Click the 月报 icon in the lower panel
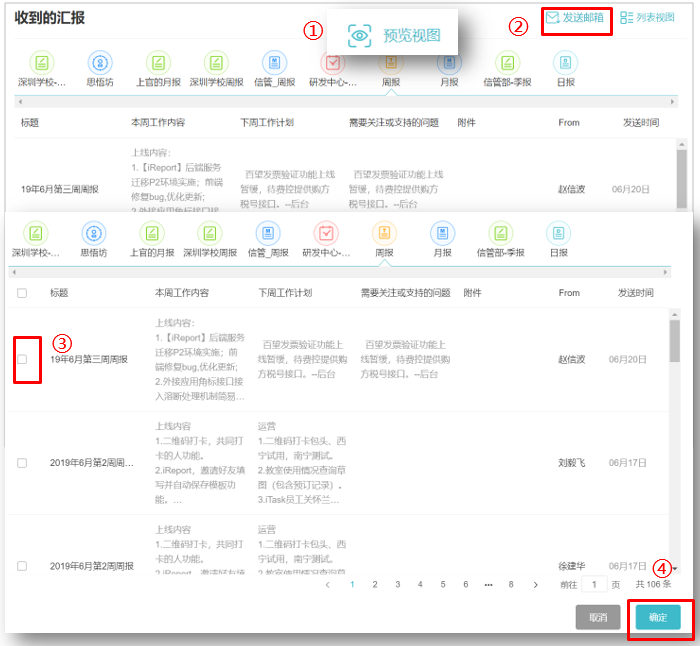This screenshot has height=646, width=700. click(442, 233)
